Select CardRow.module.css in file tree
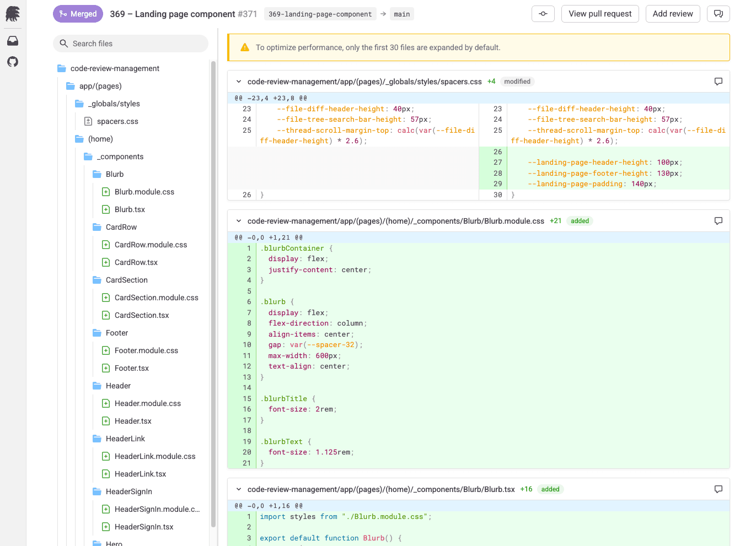Image resolution: width=756 pixels, height=546 pixels. [145, 245]
